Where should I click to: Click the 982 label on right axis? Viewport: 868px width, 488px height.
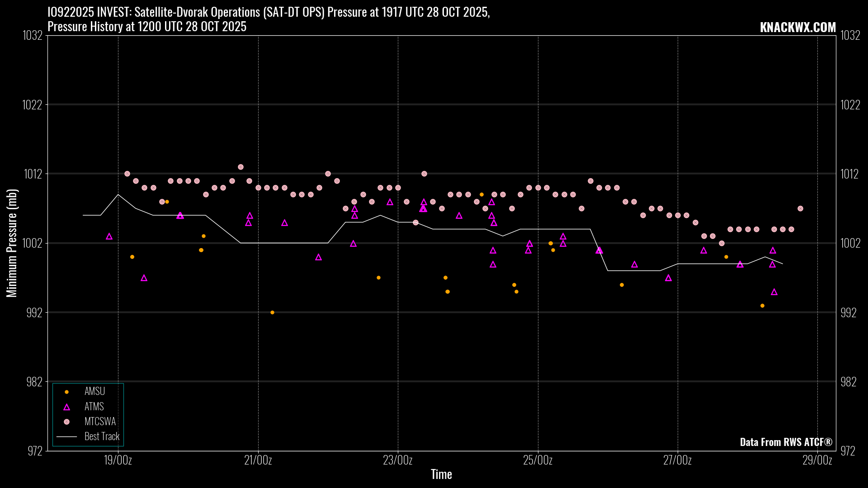pyautogui.click(x=848, y=382)
